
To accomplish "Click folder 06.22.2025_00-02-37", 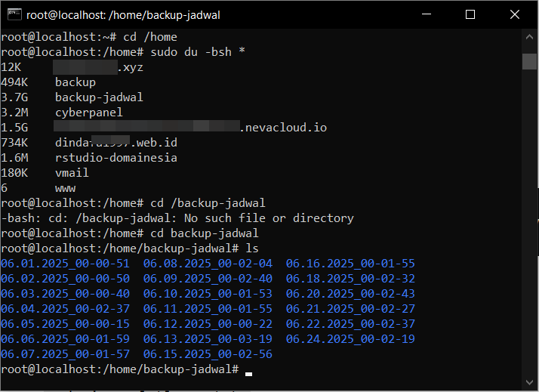I will (x=350, y=324).
